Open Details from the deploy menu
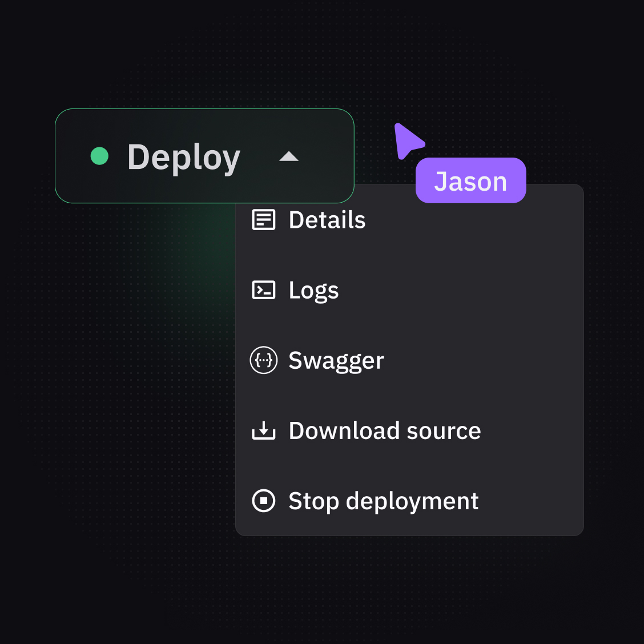This screenshot has width=644, height=644. (327, 220)
